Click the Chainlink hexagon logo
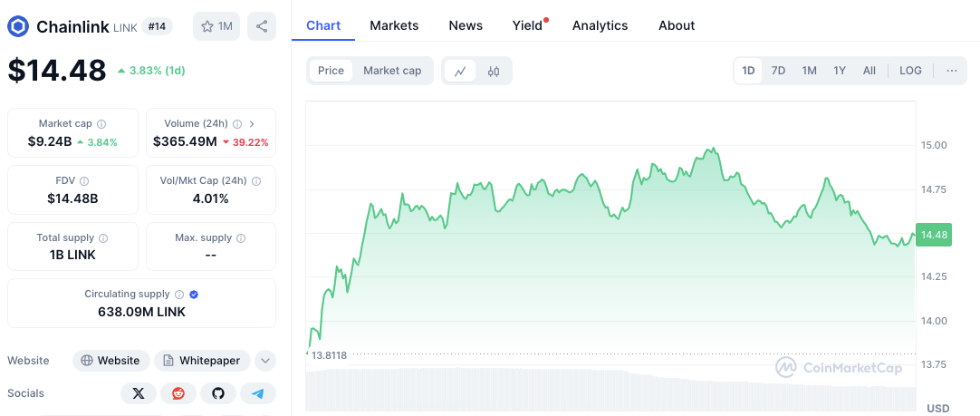The width and height of the screenshot is (980, 416). point(18,26)
